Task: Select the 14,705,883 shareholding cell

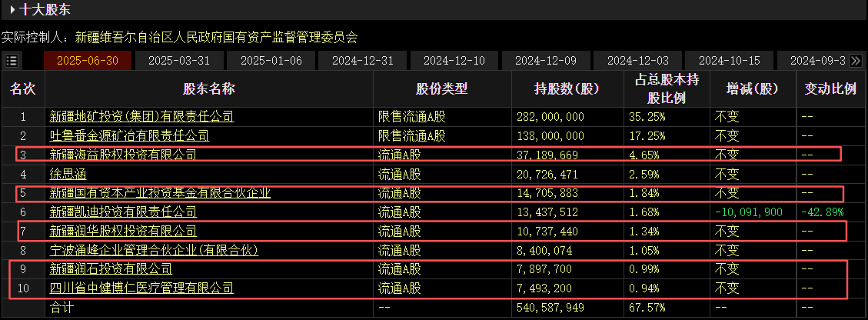Action: 547,193
